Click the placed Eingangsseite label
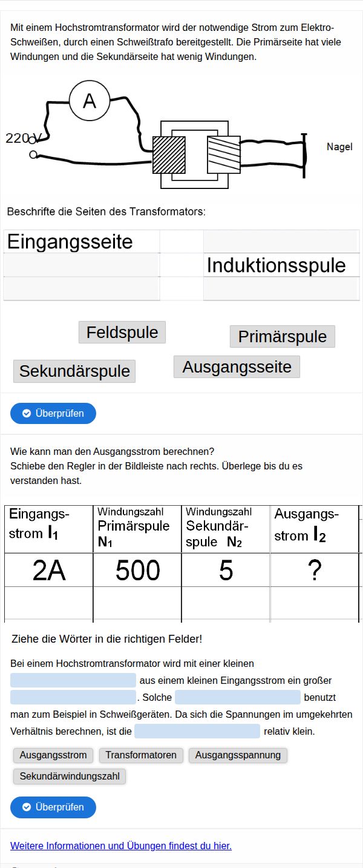 click(x=70, y=242)
